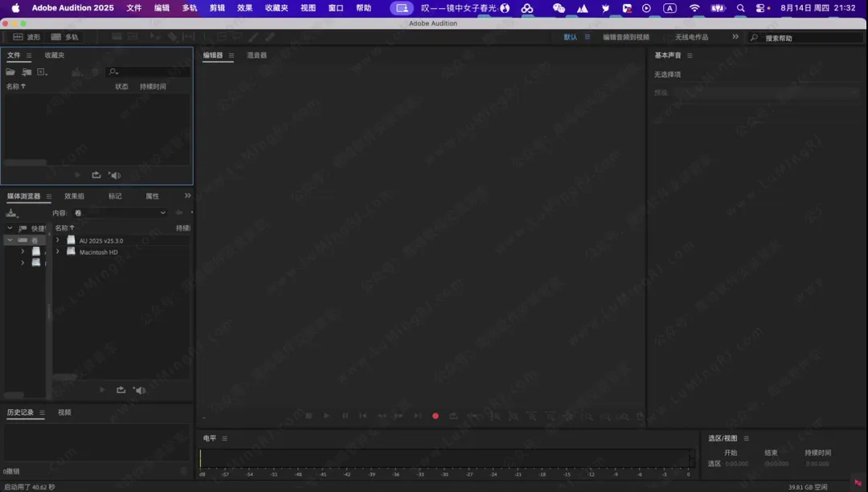Image resolution: width=868 pixels, height=492 pixels.
Task: Click the Stop button in editor transport
Action: [x=309, y=416]
